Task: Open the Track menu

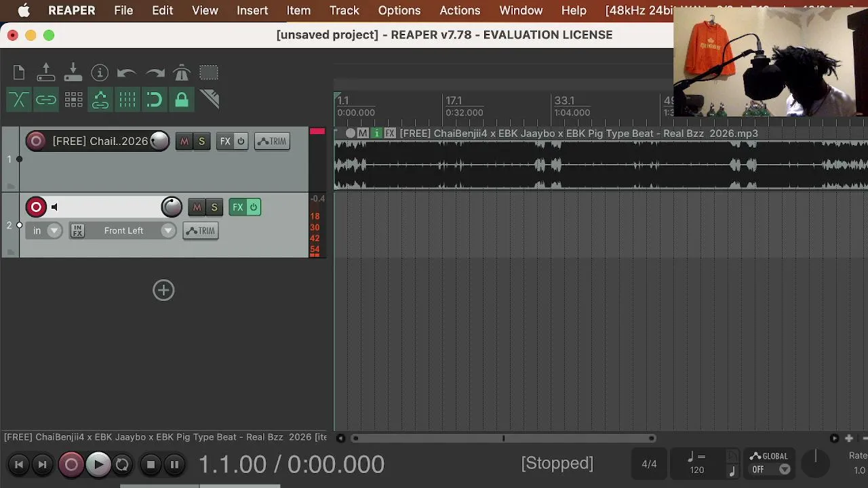Action: tap(344, 10)
